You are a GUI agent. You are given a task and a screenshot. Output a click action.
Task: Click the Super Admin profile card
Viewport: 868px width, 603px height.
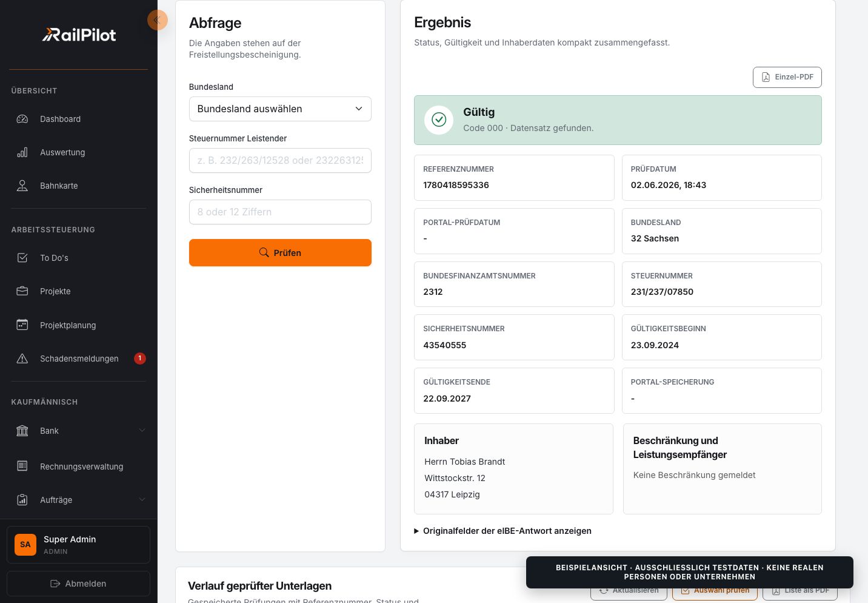78,545
